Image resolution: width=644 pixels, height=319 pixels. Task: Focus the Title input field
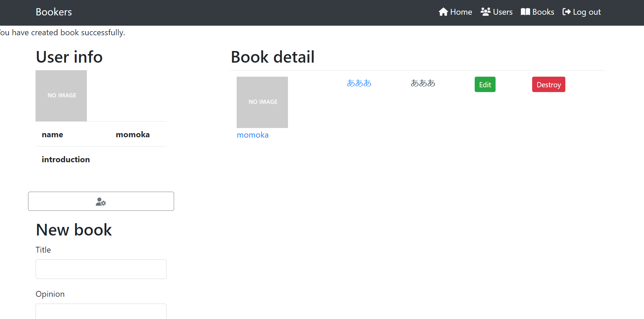(x=101, y=269)
